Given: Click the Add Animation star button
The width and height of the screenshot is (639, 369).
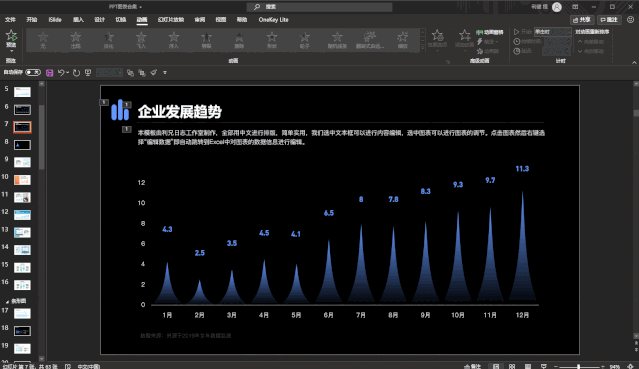Looking at the screenshot, I should pos(464,39).
